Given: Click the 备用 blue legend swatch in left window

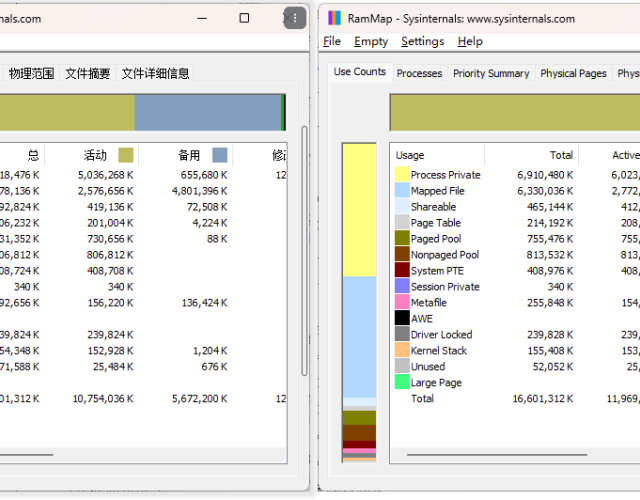Looking at the screenshot, I should click(220, 155).
